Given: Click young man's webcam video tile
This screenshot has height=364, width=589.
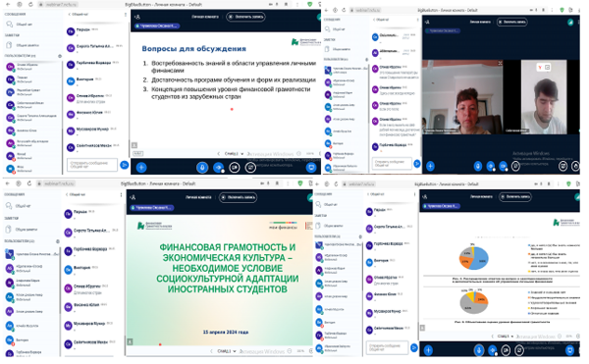Looking at the screenshot, I should tap(544, 96).
